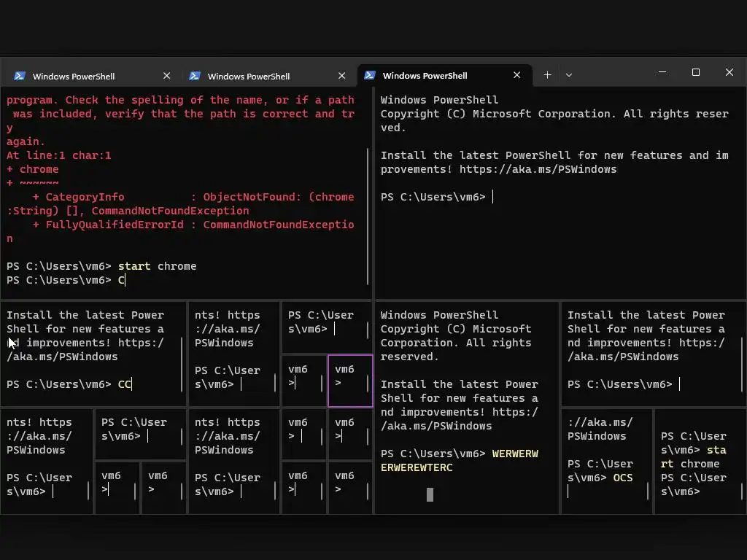The image size is (747, 560).
Task: Focus pane with 'CC' typed at prompt
Action: click(93, 354)
